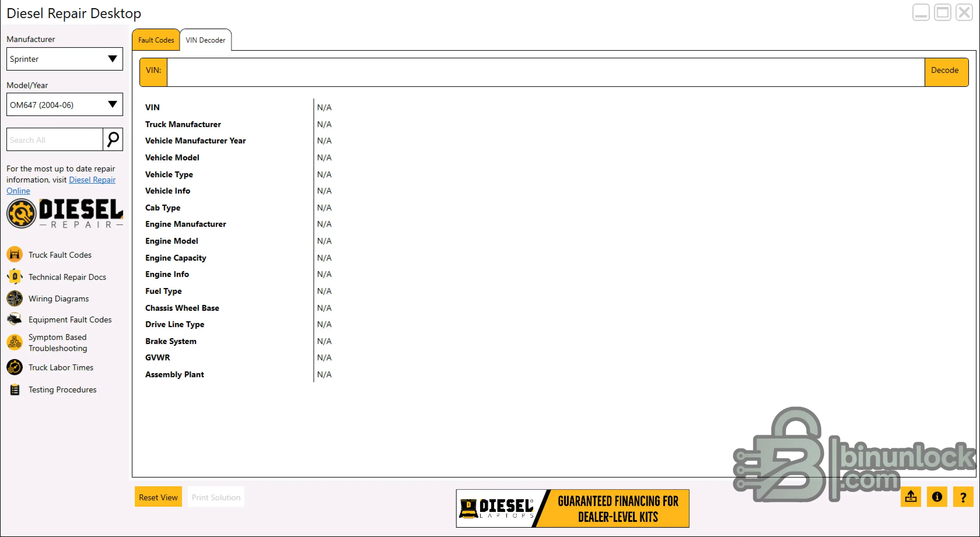Select the Truck Manufacturer row label
This screenshot has height=537, width=980.
click(183, 124)
